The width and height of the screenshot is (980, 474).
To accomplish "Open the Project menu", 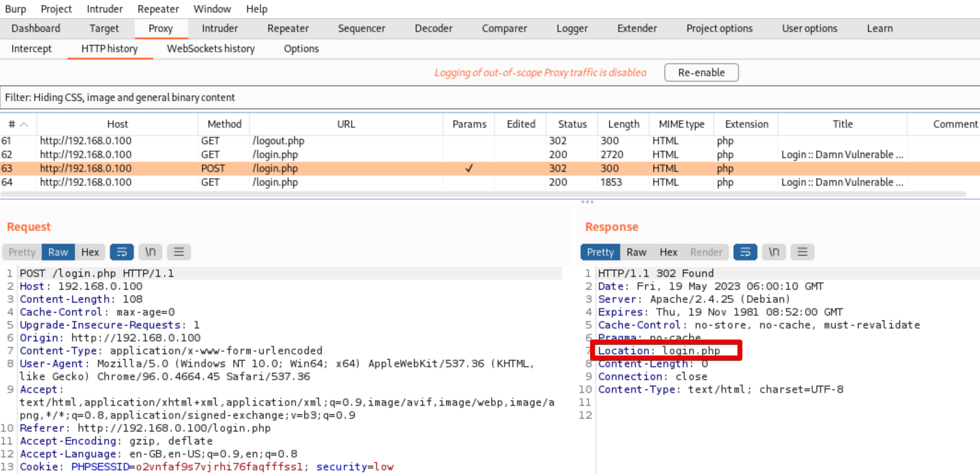I will pyautogui.click(x=56, y=9).
